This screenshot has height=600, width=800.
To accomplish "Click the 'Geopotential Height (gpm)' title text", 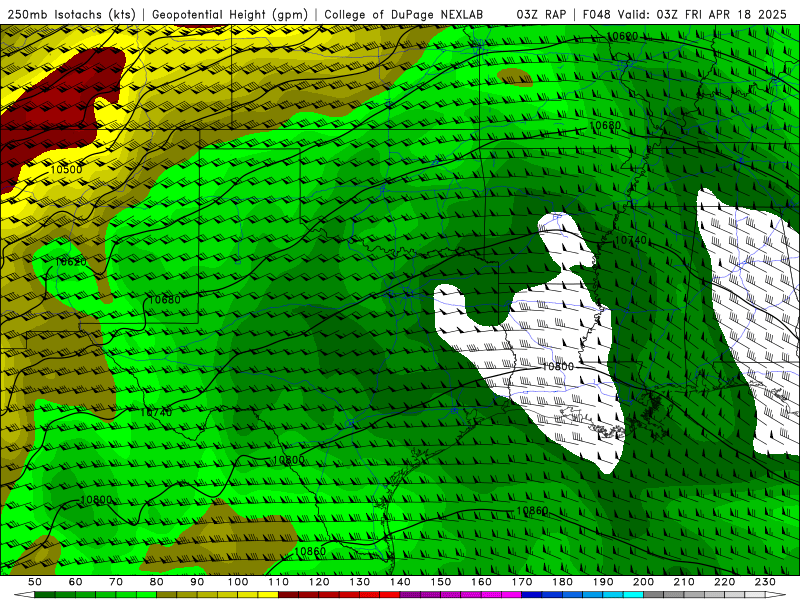I will [230, 15].
